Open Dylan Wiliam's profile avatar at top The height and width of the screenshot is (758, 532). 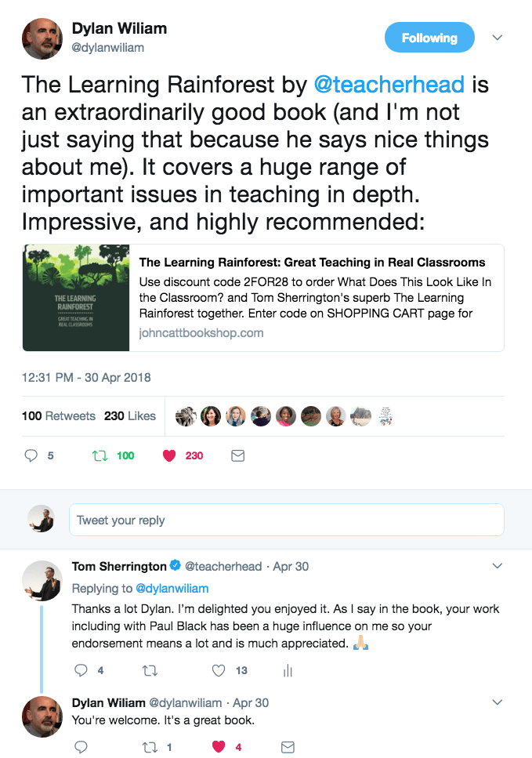tap(42, 38)
